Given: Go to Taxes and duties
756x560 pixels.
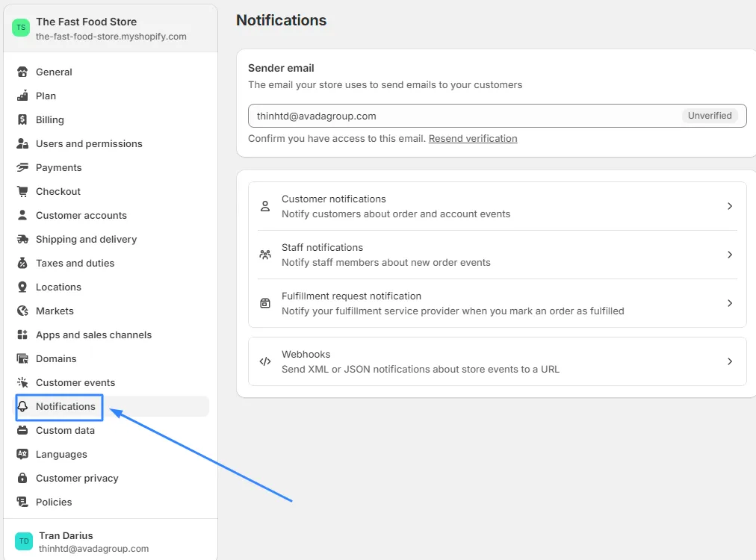Looking at the screenshot, I should (x=75, y=263).
